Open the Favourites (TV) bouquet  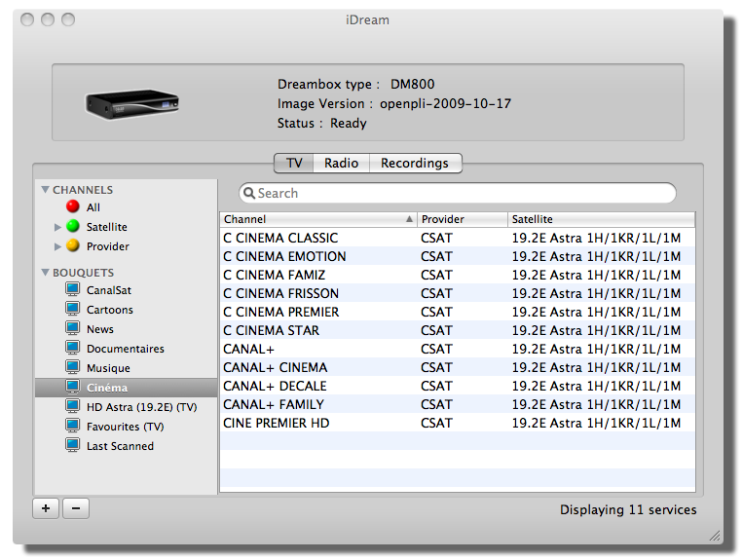pos(125,427)
